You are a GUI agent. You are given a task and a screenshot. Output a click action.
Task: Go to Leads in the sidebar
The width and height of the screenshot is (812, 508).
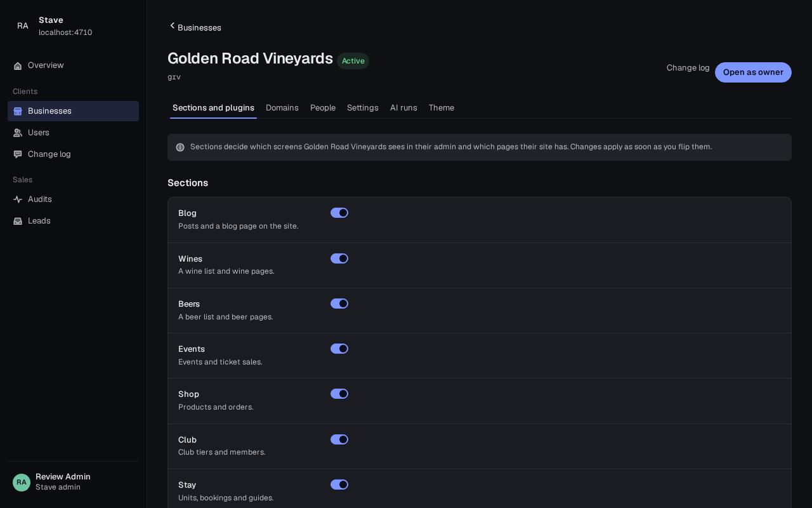pos(73,221)
